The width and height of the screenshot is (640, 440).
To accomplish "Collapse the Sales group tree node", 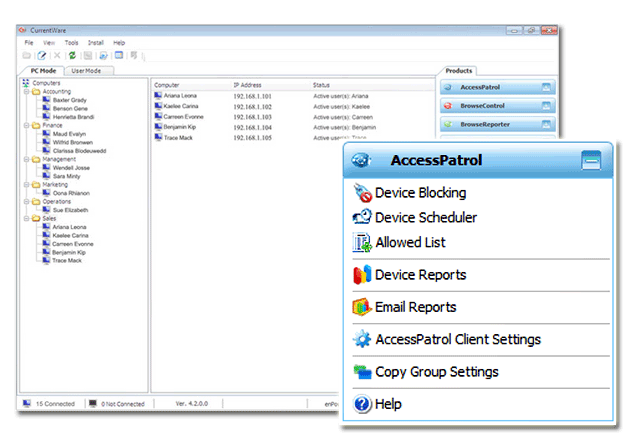I will click(x=27, y=218).
